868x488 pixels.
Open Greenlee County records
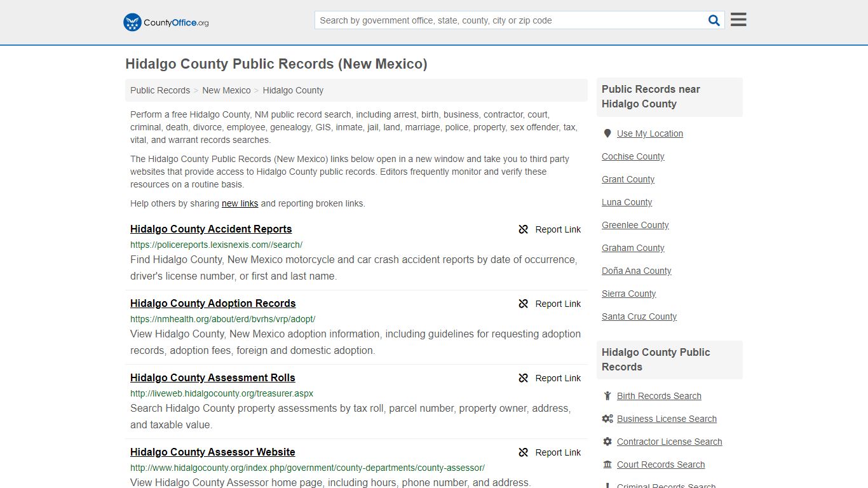[635, 225]
